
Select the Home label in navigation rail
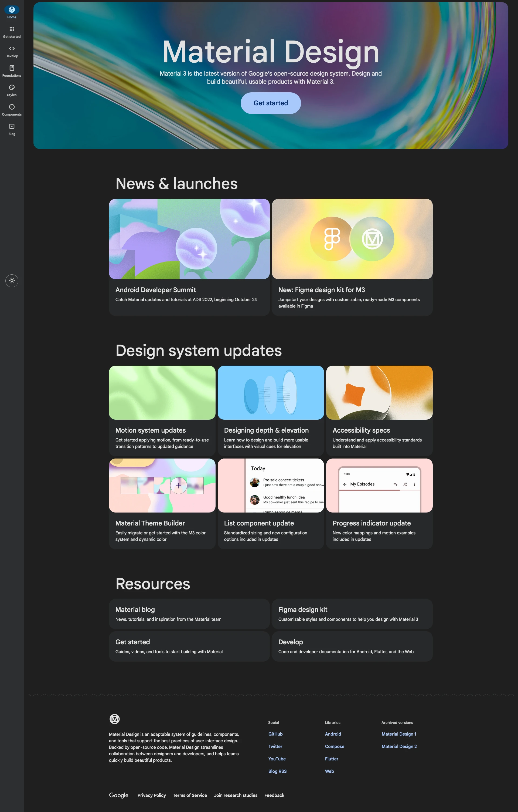[12, 17]
